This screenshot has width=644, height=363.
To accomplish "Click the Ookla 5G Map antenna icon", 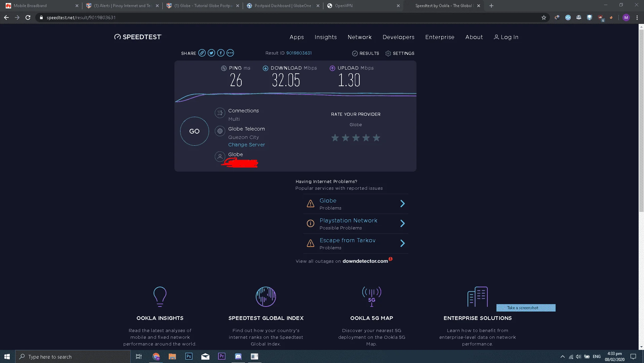I will coord(371,296).
